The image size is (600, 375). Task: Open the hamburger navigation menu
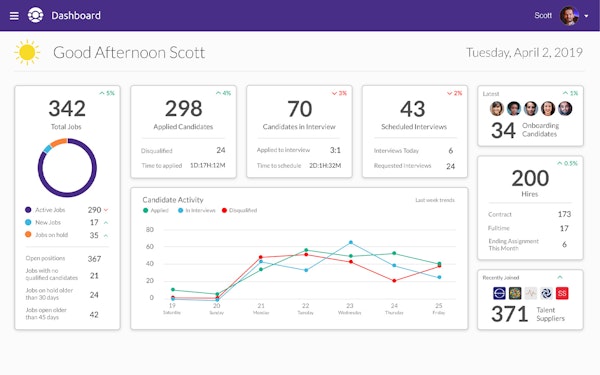coord(14,16)
